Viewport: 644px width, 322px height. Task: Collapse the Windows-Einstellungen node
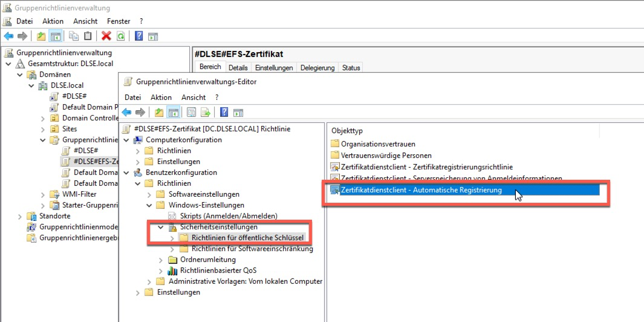pyautogui.click(x=149, y=205)
